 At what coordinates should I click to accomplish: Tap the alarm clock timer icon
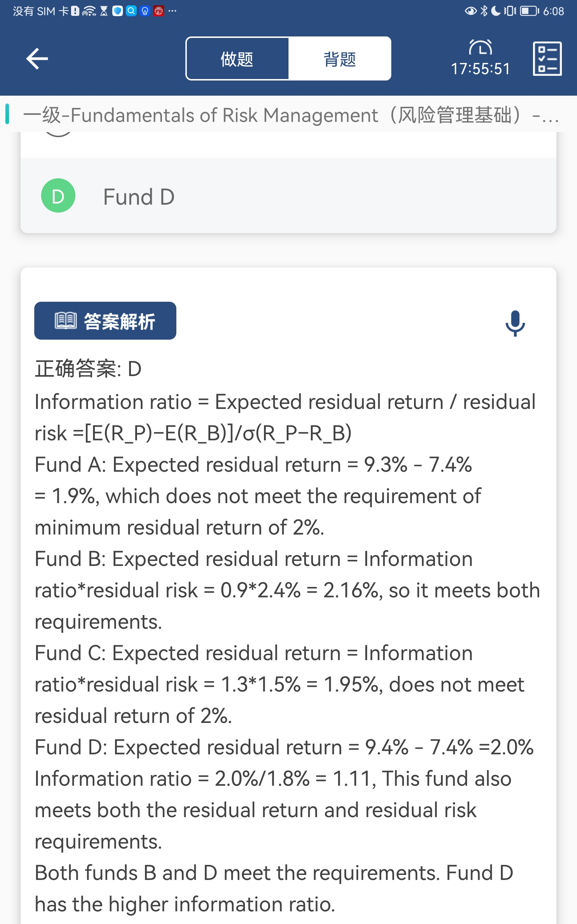tap(480, 48)
